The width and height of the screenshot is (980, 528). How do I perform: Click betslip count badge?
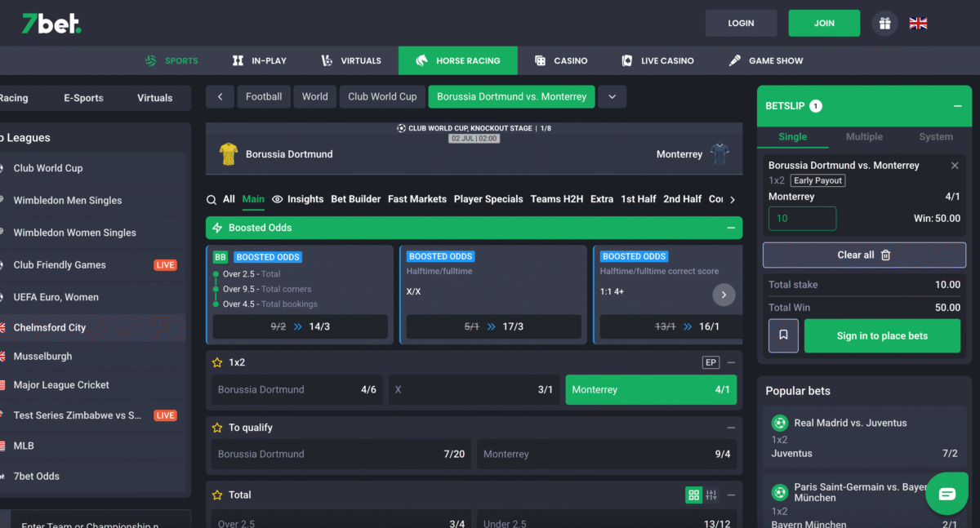tap(816, 106)
